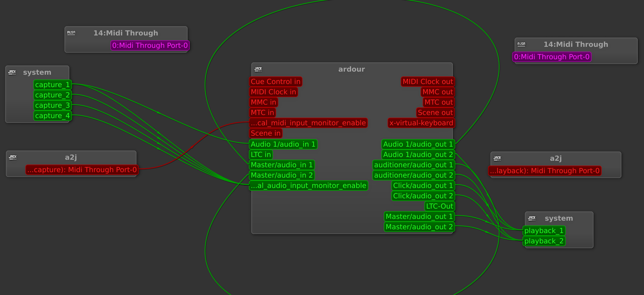
Task: Select the magenta Midi Through Port-0 above system capture
Action: point(150,45)
